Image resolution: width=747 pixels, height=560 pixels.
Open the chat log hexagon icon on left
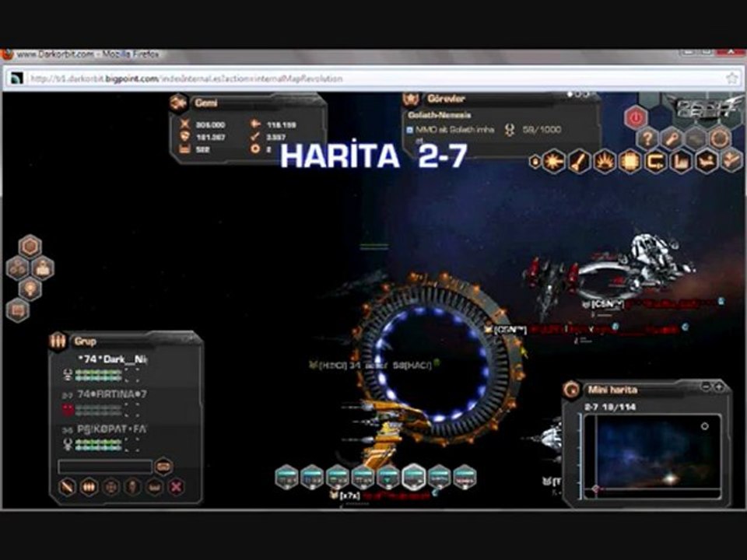18,310
